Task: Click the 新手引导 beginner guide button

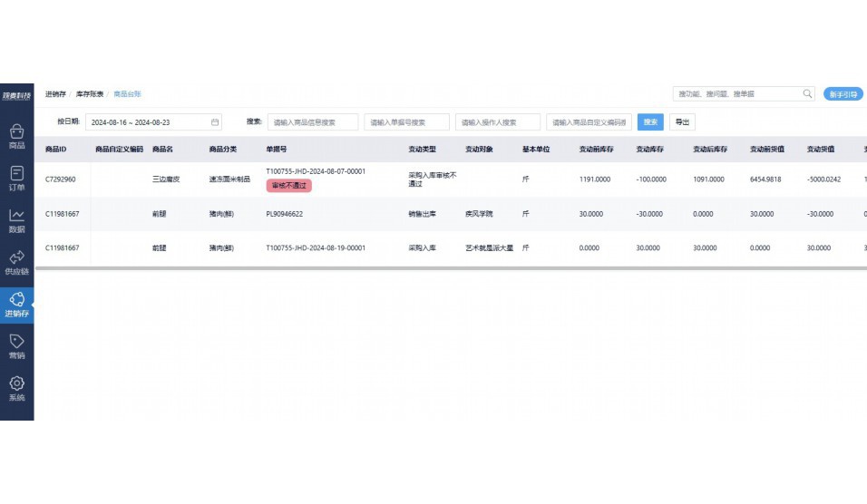Action: click(843, 94)
